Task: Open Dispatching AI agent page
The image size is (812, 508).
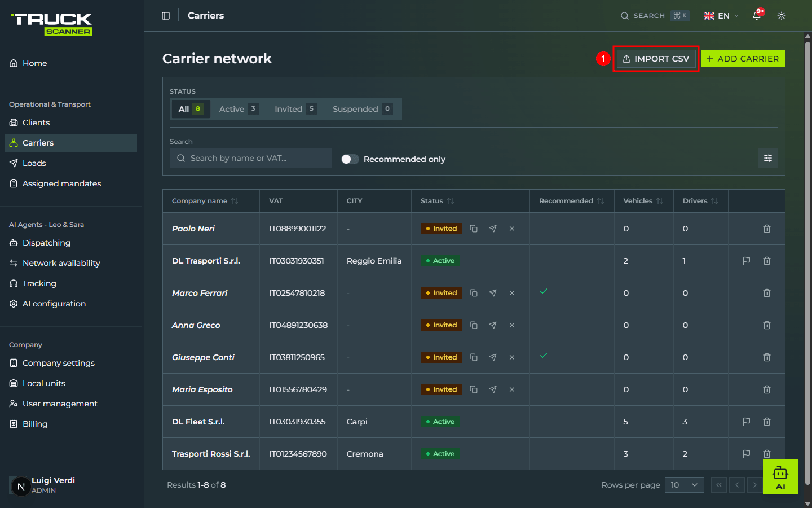Action: [70, 243]
